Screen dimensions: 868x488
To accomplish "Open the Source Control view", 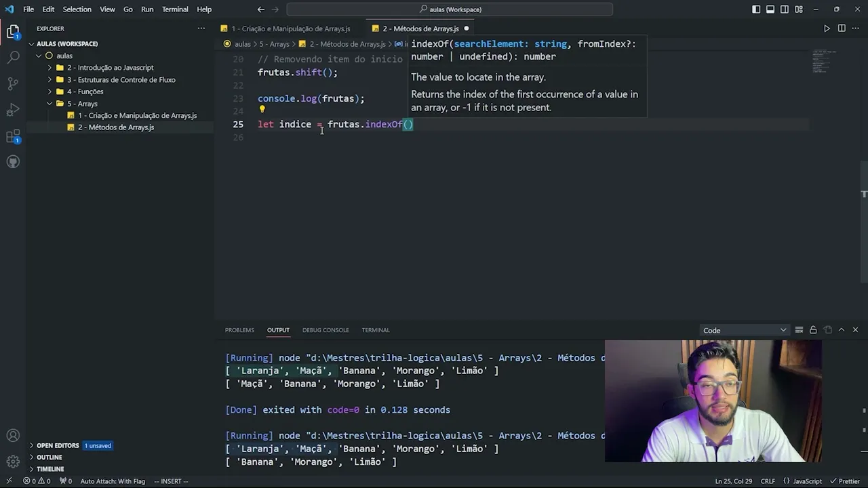I will (x=13, y=84).
